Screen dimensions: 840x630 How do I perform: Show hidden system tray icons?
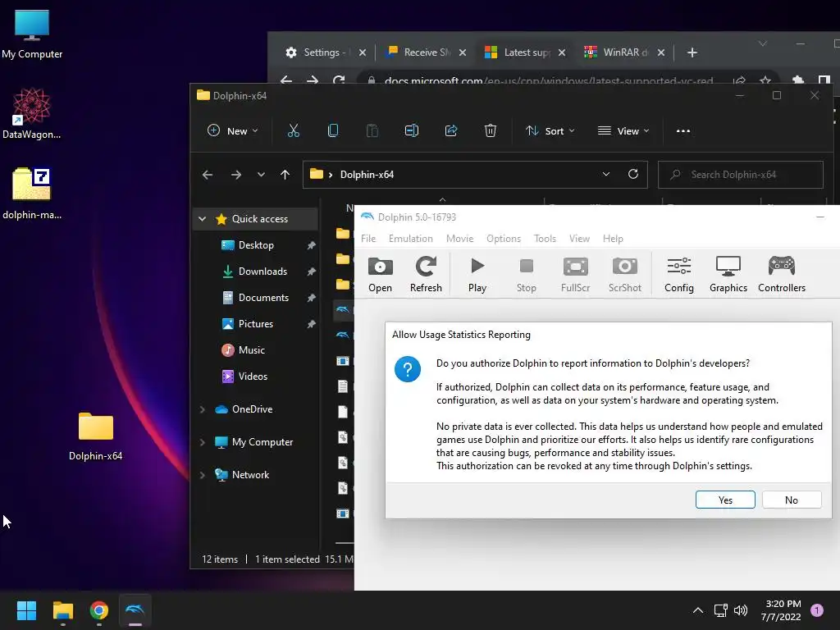697,610
